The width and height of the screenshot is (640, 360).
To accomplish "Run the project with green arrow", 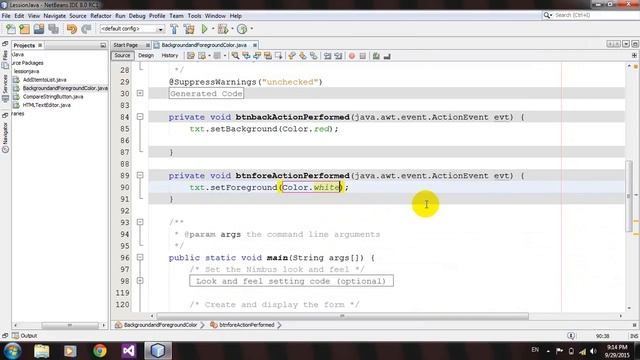I will tap(204, 29).
